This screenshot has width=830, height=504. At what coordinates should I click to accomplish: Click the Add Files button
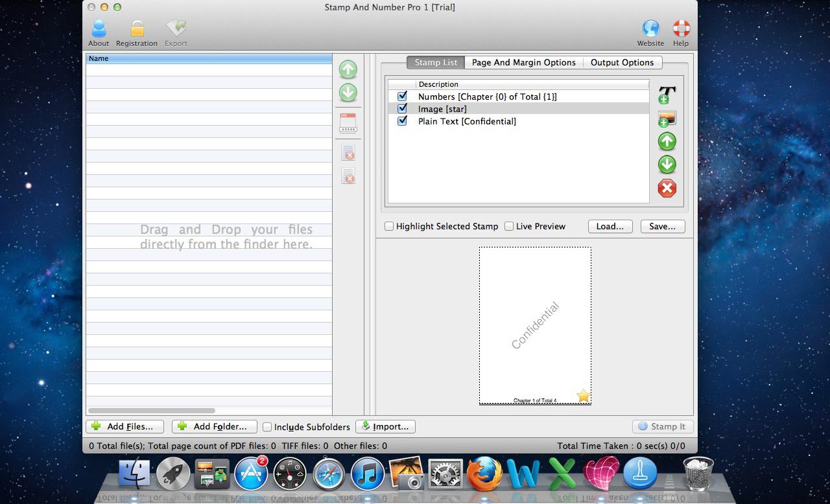point(124,426)
